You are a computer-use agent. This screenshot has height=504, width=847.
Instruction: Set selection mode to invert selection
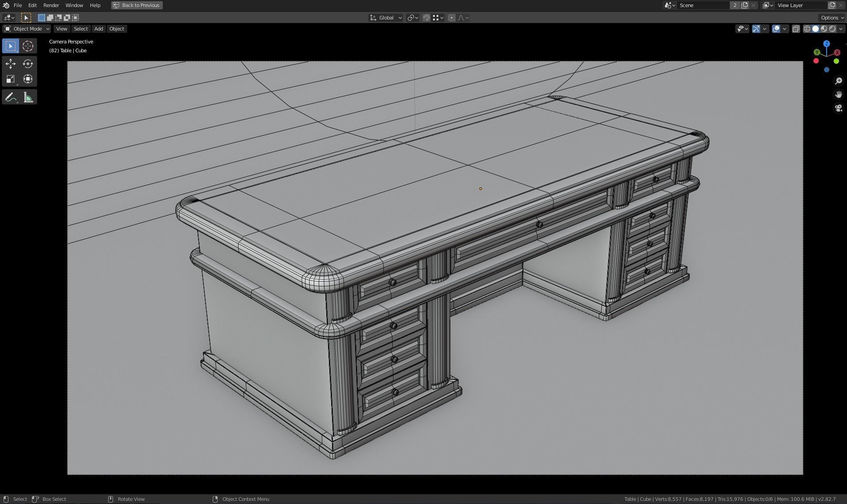coord(67,18)
